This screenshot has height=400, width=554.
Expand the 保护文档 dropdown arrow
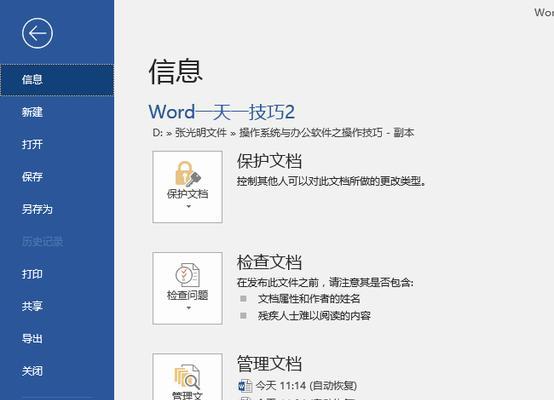188,206
